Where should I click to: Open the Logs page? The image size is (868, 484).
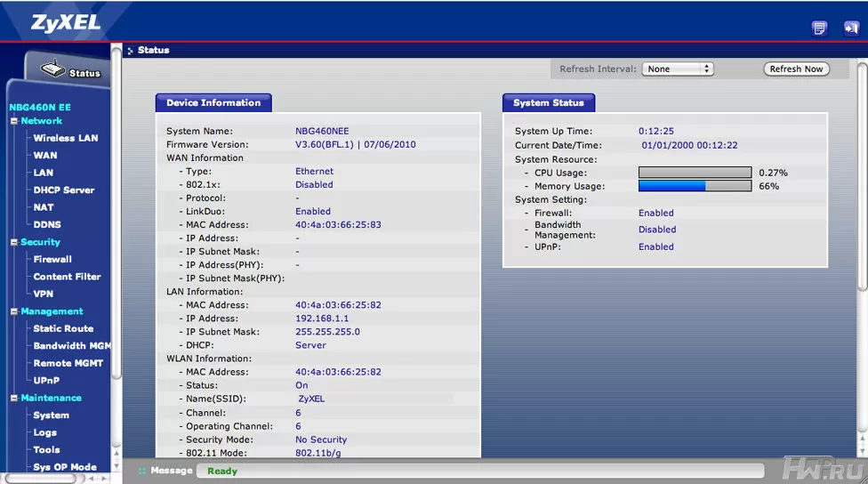[44, 432]
